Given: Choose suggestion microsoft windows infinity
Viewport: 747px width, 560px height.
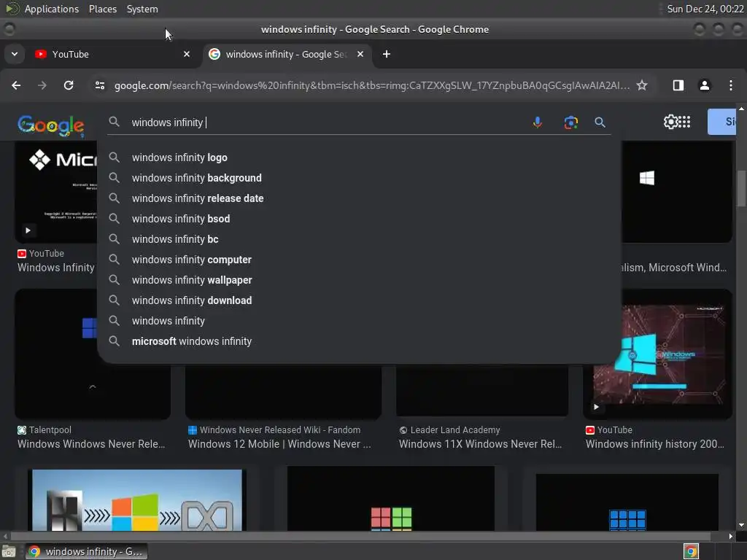Looking at the screenshot, I should 359,342.
